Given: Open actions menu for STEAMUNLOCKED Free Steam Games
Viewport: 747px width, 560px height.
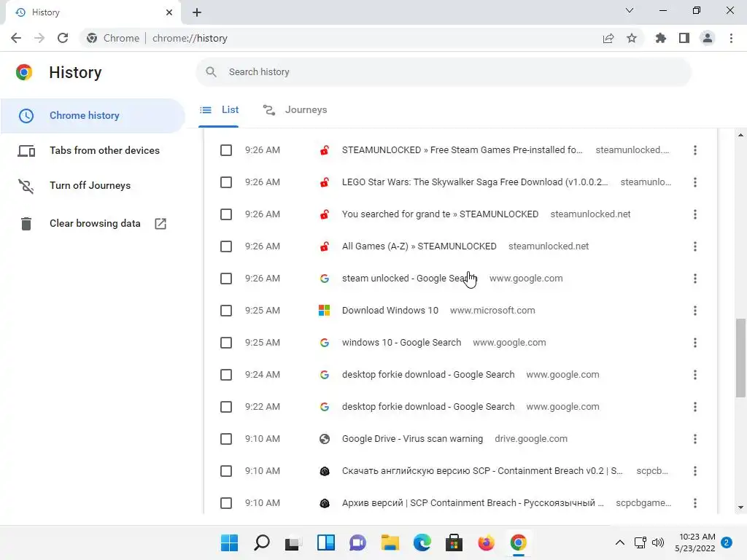Looking at the screenshot, I should [x=695, y=150].
